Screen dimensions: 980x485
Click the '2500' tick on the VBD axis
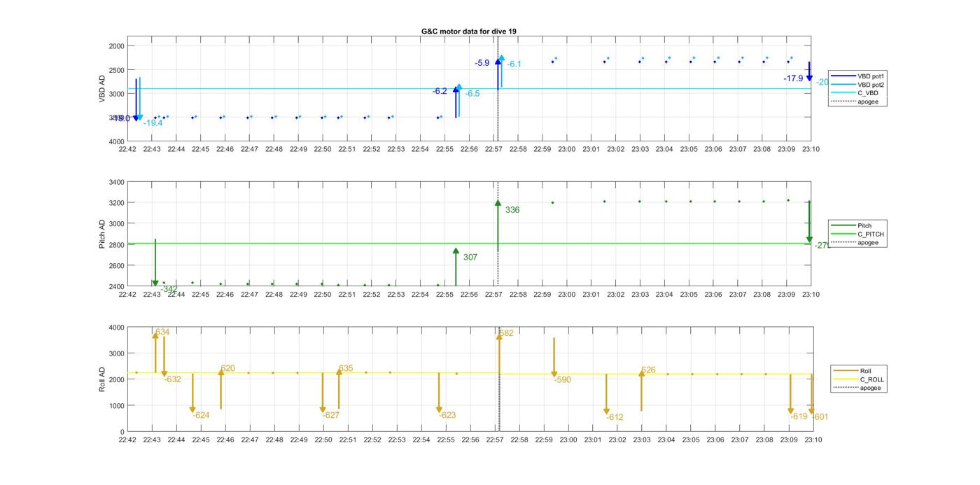point(115,70)
